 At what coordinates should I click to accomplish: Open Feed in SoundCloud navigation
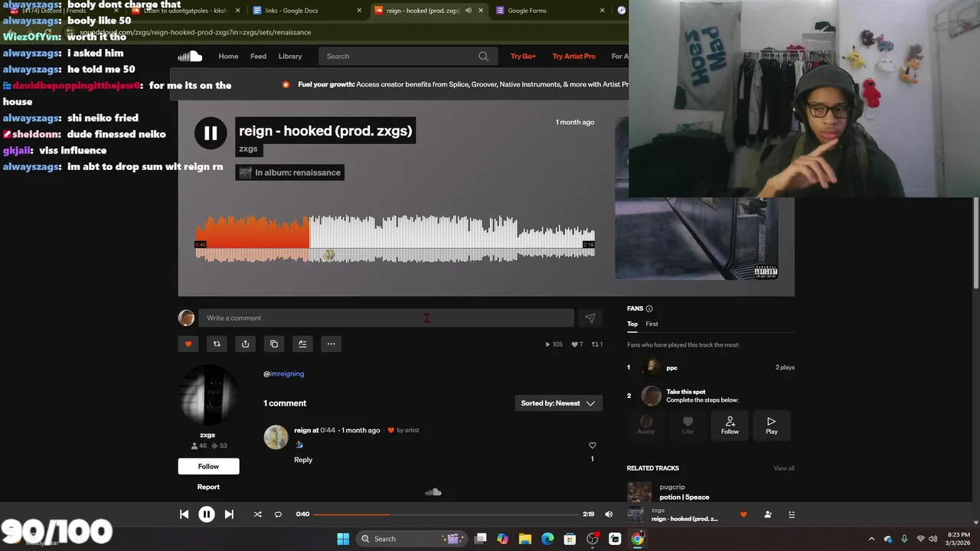tap(258, 56)
